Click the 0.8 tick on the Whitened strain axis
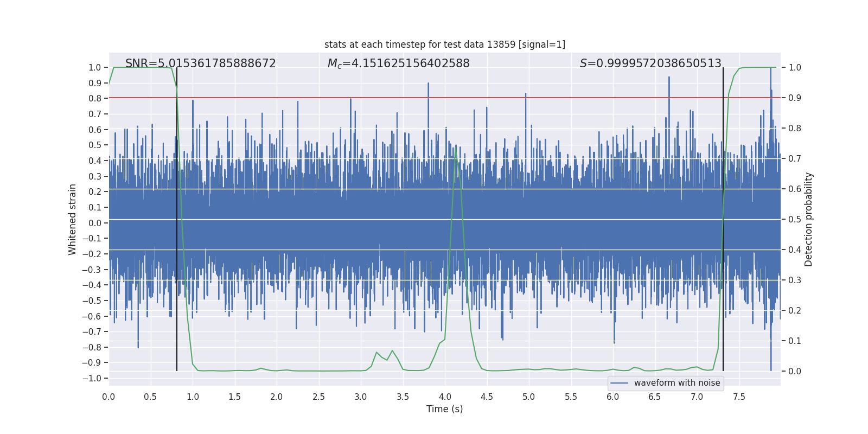 coord(95,99)
